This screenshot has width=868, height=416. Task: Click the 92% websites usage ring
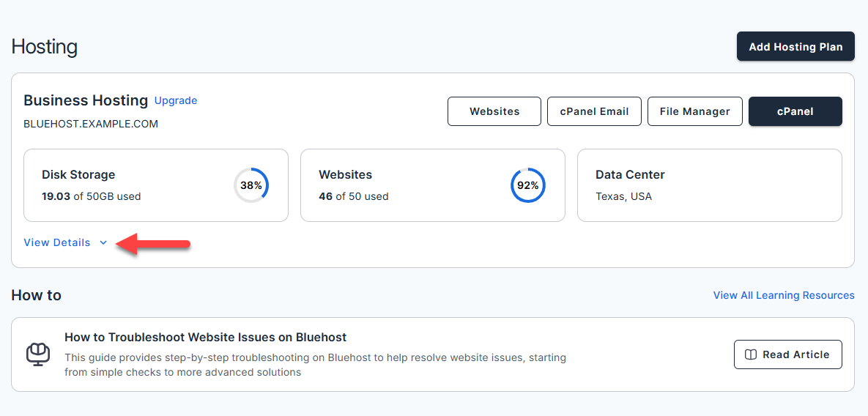click(x=527, y=185)
